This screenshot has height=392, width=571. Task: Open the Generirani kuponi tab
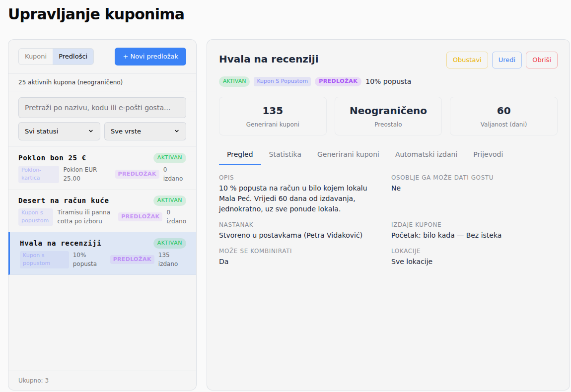348,154
